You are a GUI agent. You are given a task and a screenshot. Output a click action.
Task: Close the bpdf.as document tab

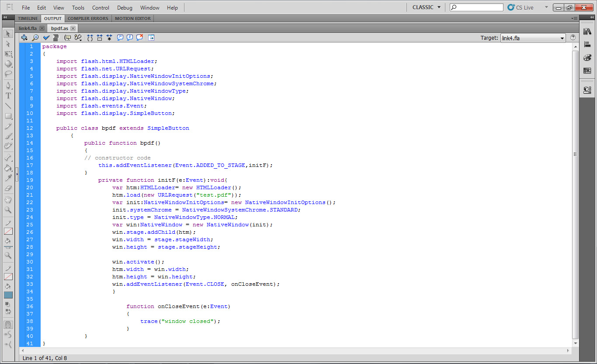(x=73, y=28)
